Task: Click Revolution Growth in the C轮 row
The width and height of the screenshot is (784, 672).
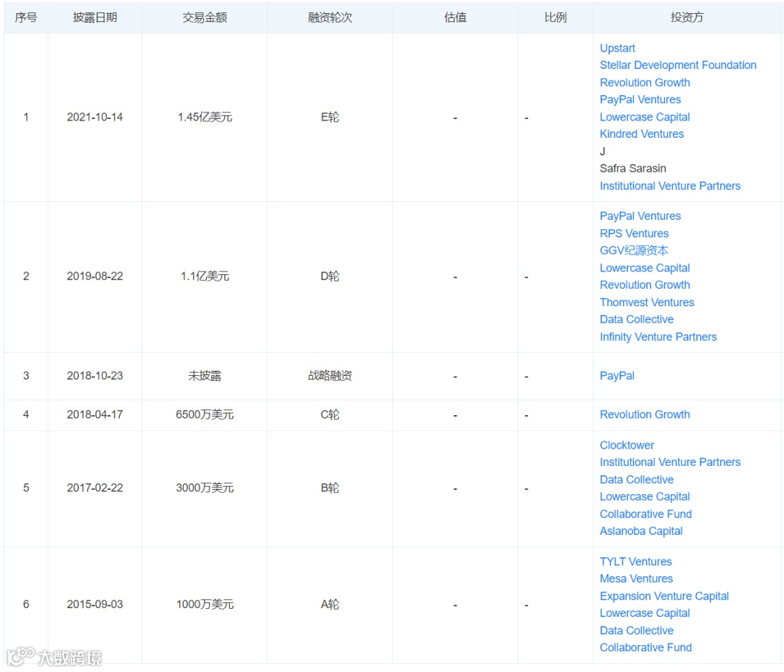Action: click(645, 414)
